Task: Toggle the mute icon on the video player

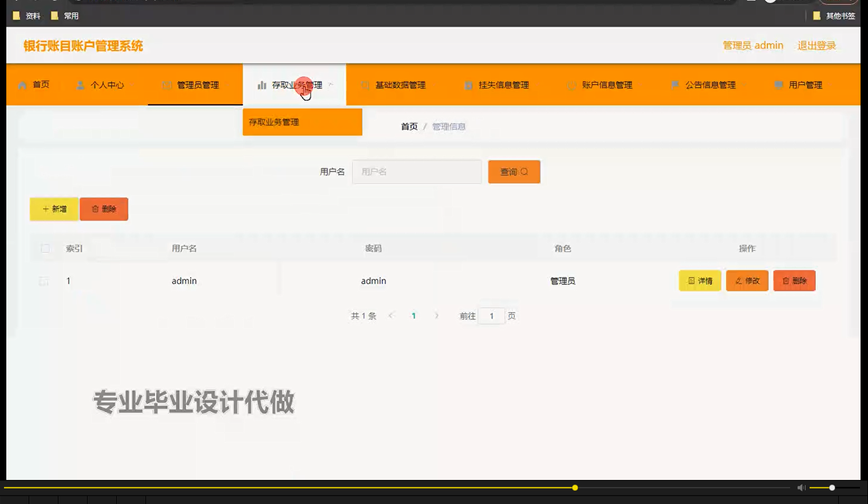Action: [x=801, y=487]
